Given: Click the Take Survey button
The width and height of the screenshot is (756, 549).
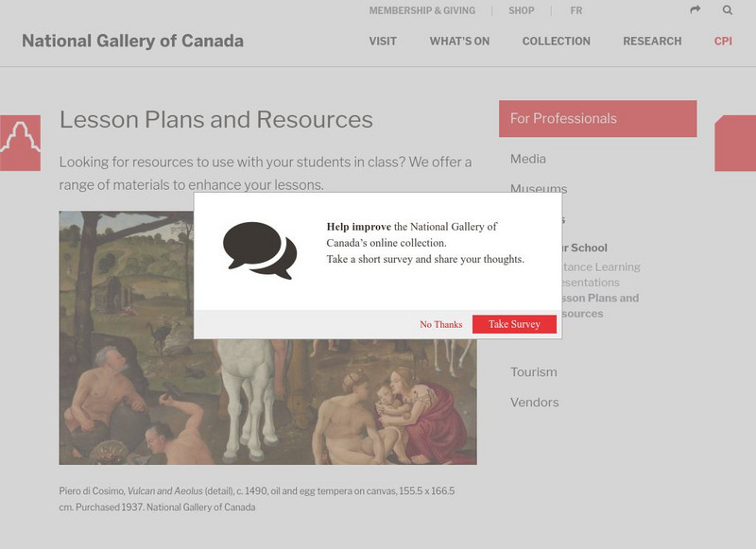Looking at the screenshot, I should click(x=514, y=324).
